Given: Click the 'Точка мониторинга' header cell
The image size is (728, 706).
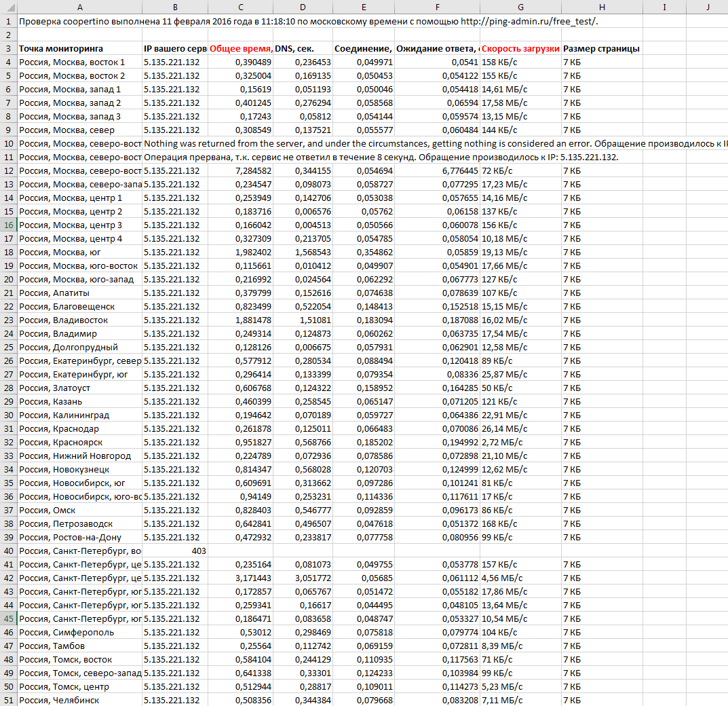Looking at the screenshot, I should click(79, 48).
